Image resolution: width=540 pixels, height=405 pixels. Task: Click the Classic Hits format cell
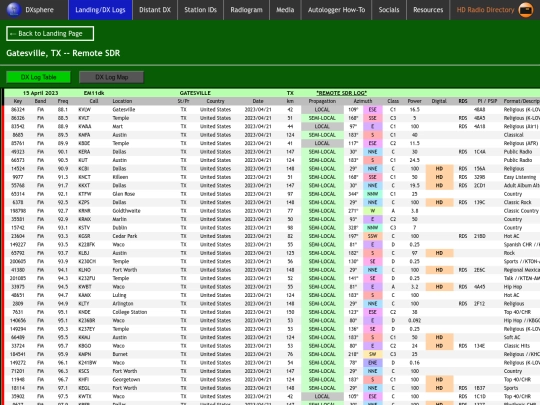517,346
